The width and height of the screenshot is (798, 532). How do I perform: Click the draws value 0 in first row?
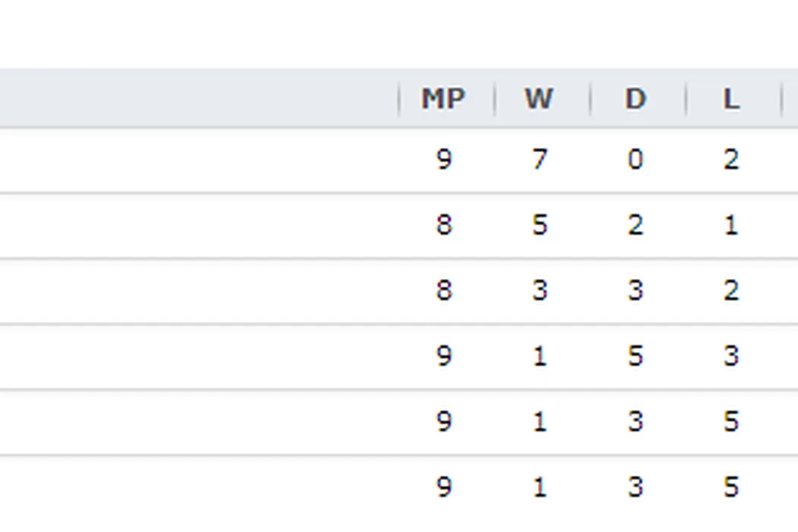click(x=635, y=160)
